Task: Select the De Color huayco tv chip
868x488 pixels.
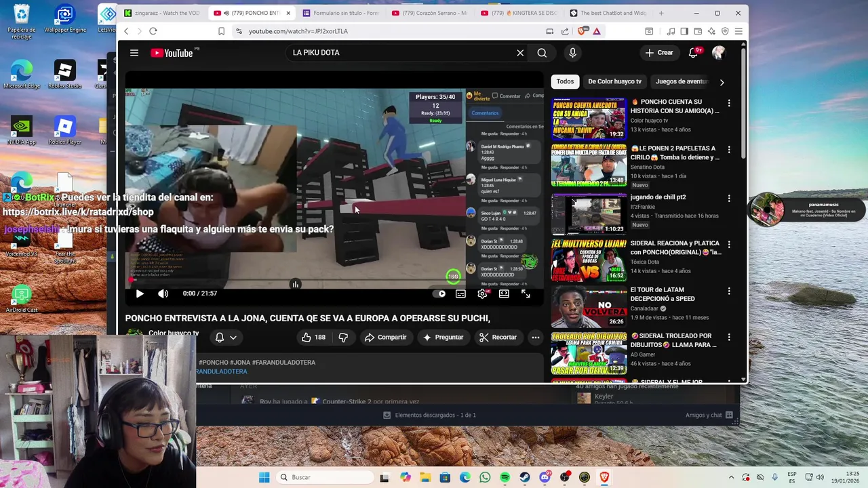Action: coord(614,81)
